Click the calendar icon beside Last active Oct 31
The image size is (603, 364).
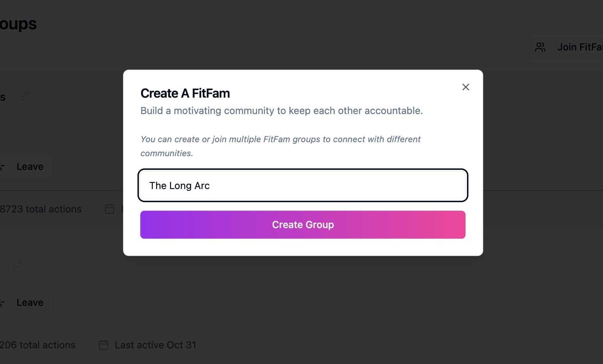click(x=104, y=345)
